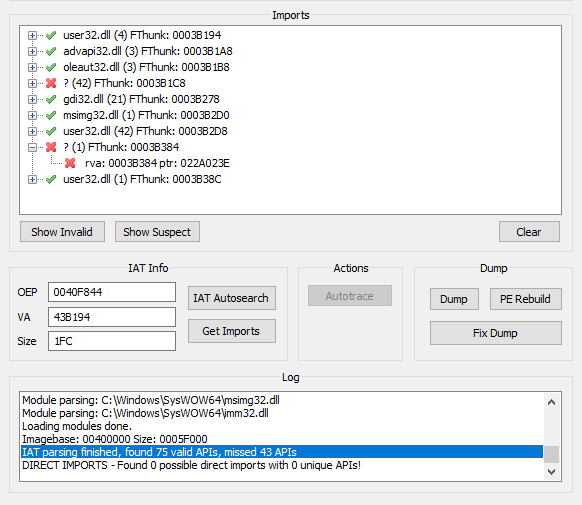582x505 pixels.
Task: Select log line 'DIRECT IMPORTS - Found 0 possible'
Action: [x=192, y=465]
